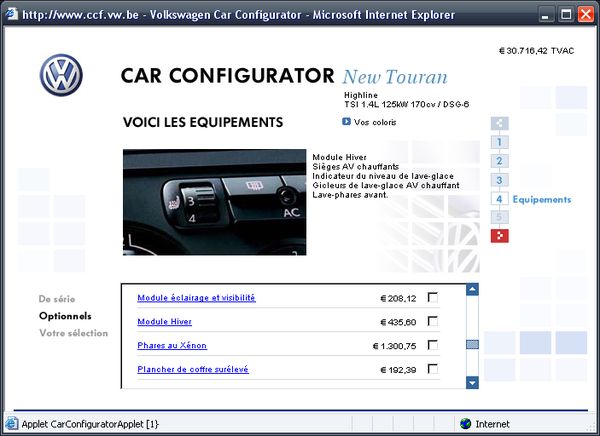Screen dimensions: 600x436
Task: Select Plancher de coffre surélevé checkbox
Action: [x=433, y=369]
